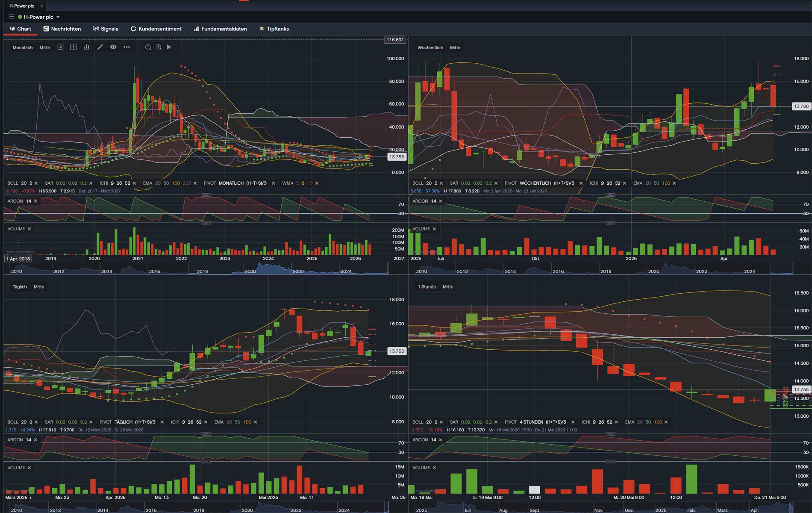Switch to the Chart tab
The height and width of the screenshot is (513, 812).
point(21,29)
